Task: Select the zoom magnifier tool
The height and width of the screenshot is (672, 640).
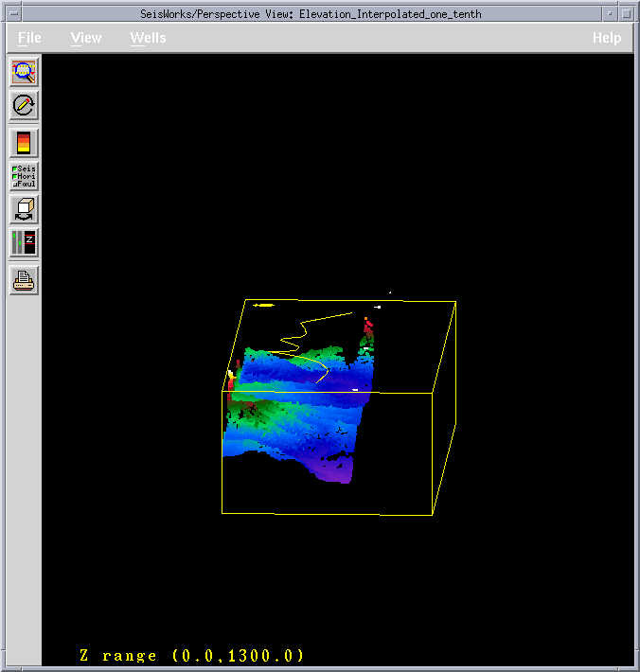Action: click(24, 71)
